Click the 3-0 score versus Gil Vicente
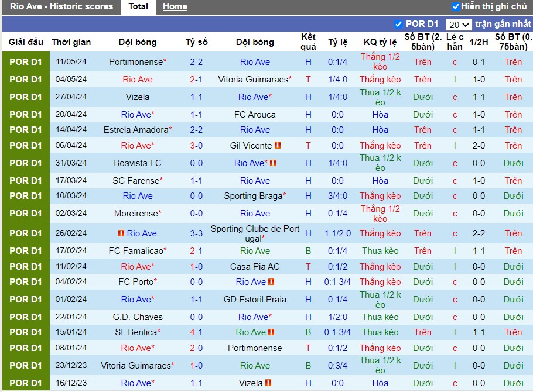This screenshot has height=392, width=533. 196,145
